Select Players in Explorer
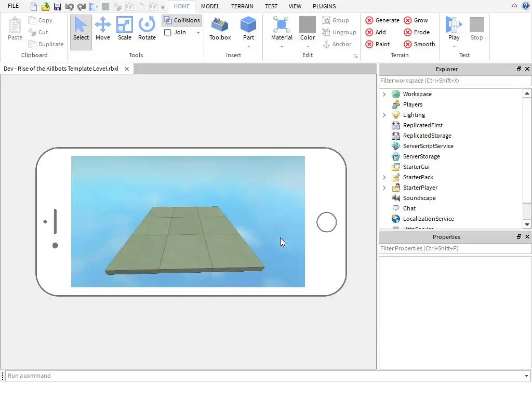Image resolution: width=532 pixels, height=399 pixels. click(413, 104)
